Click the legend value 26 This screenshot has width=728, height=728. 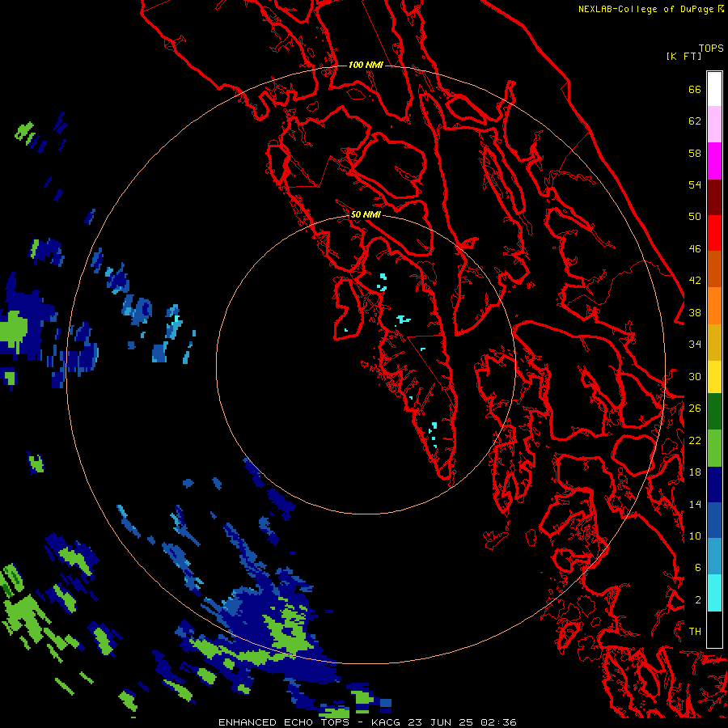point(695,408)
